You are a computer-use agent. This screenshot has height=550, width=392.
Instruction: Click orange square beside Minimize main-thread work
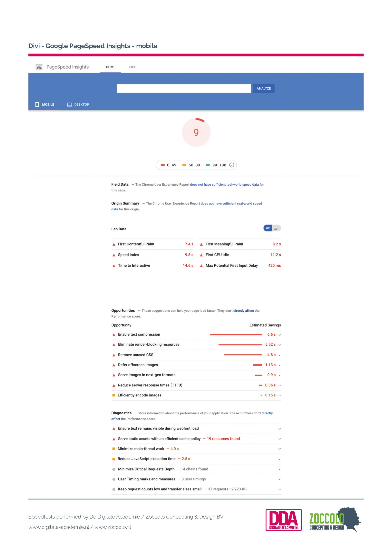pos(114,449)
